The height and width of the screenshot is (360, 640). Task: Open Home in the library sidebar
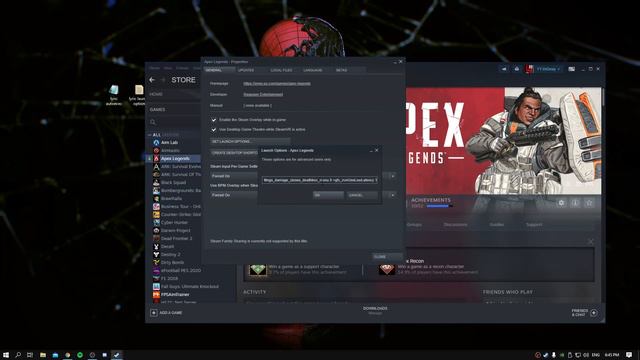tap(156, 94)
